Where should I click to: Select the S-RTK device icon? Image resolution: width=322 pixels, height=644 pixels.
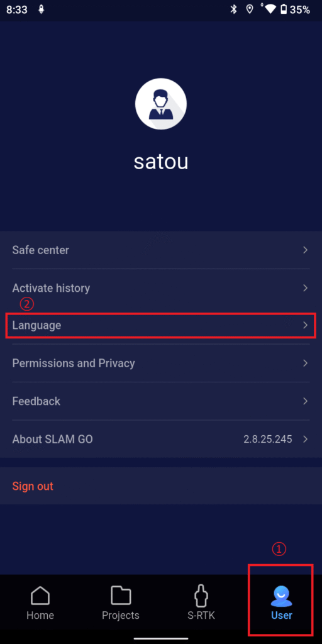tap(201, 596)
